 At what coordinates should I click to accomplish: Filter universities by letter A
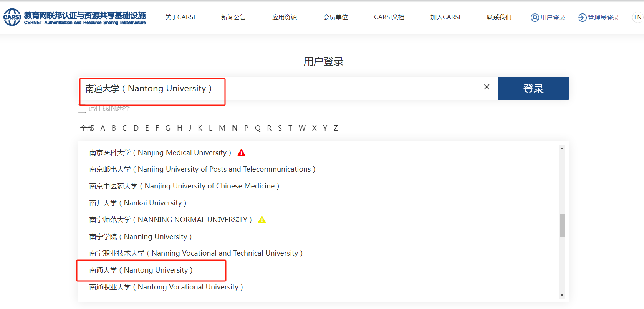pyautogui.click(x=103, y=128)
